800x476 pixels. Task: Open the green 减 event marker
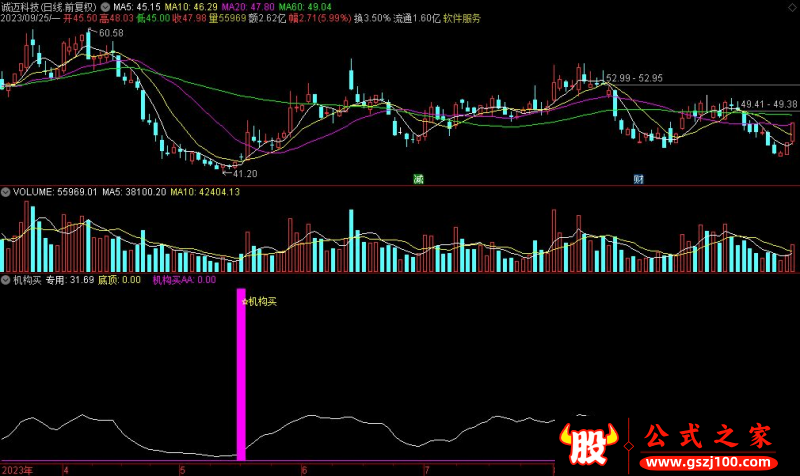tap(418, 179)
